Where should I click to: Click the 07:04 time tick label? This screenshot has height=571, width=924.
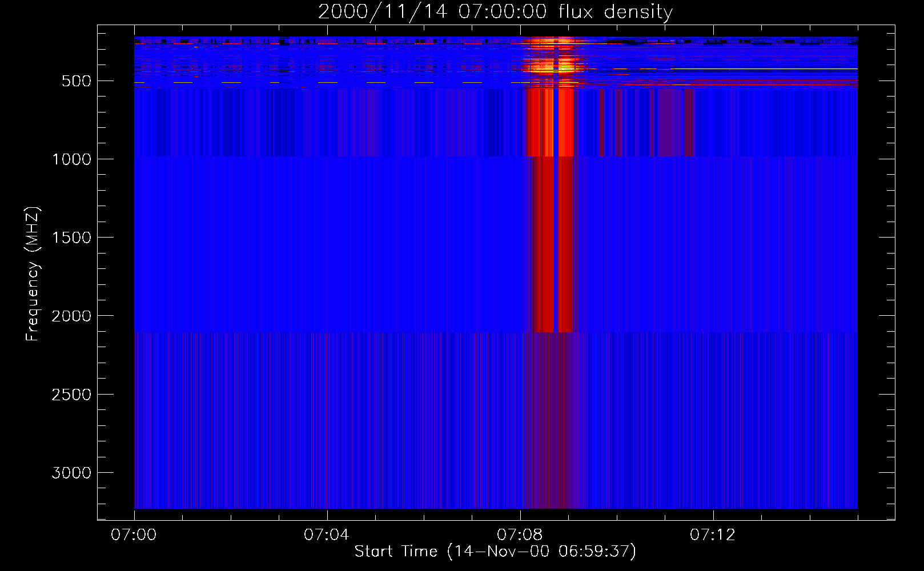(x=327, y=535)
